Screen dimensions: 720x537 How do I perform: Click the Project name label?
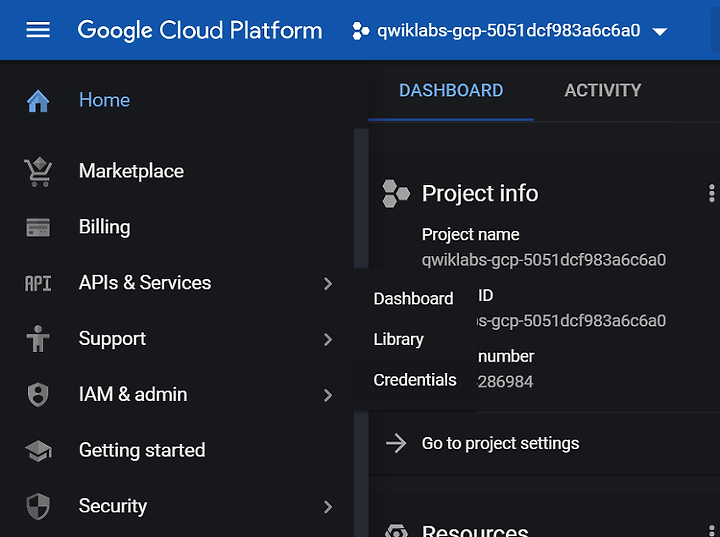coord(470,235)
